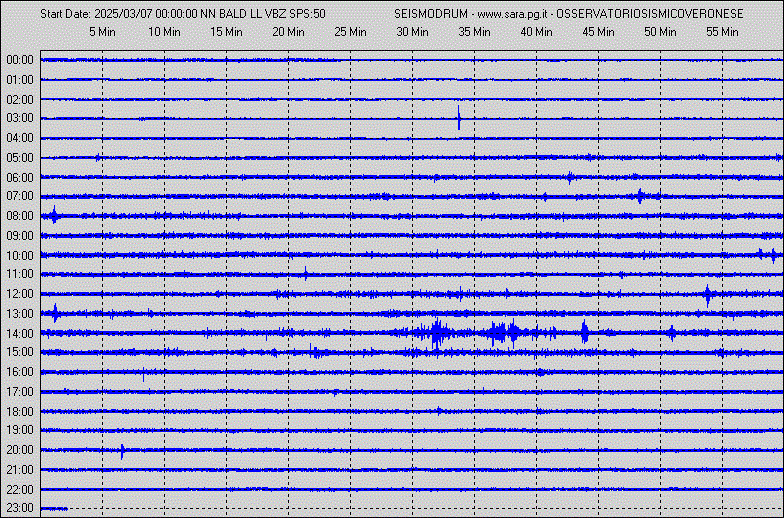Click the event near 48 min on 07:00 trace
The image size is (784, 518).
pos(641,196)
